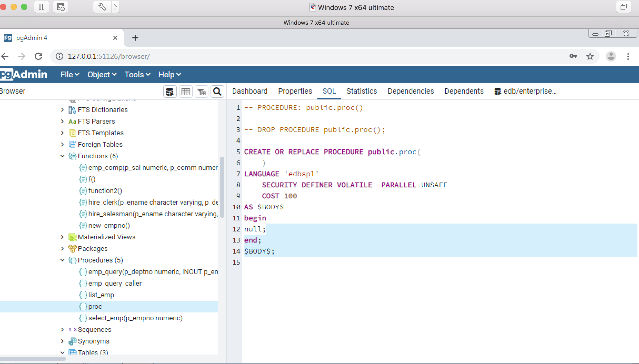Expand the Materialized Views node

[62, 237]
